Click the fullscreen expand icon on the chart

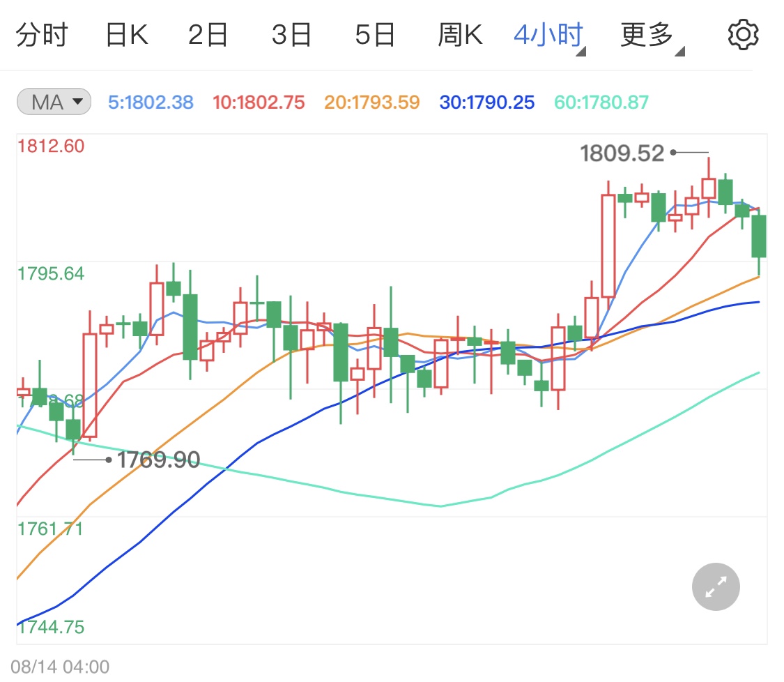pos(715,586)
